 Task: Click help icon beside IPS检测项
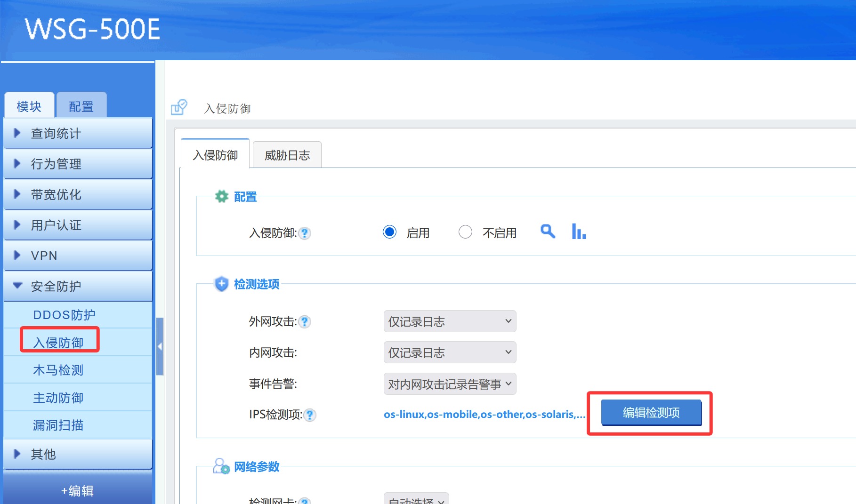click(310, 415)
